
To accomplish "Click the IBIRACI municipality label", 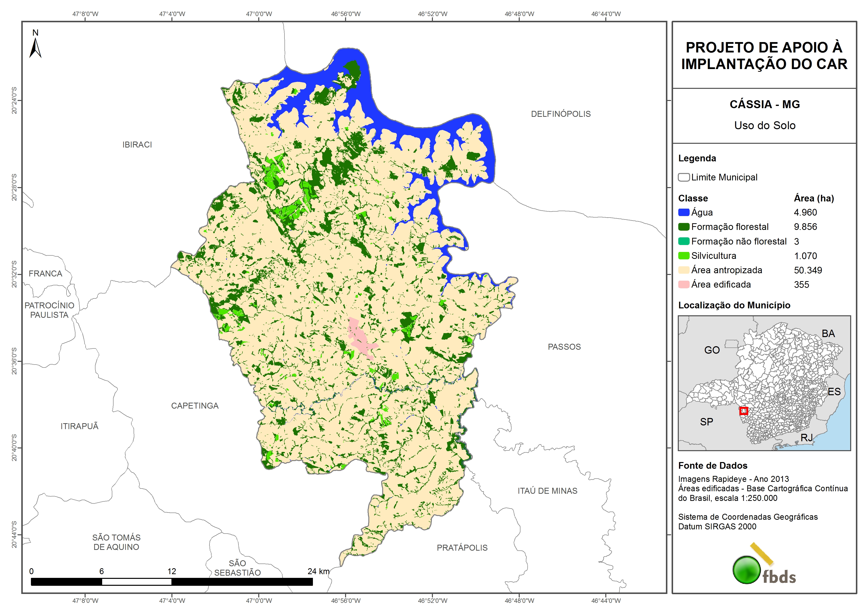I will click(137, 145).
